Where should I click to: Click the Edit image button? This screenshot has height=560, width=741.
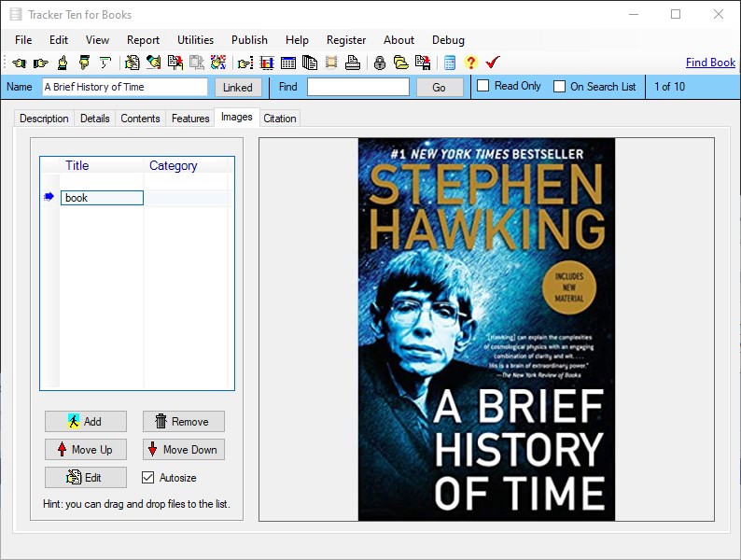(86, 477)
